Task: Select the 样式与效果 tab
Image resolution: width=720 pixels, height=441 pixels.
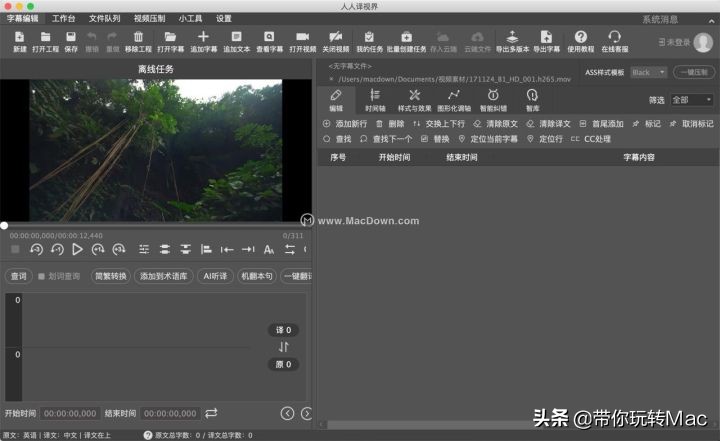Action: coord(414,101)
